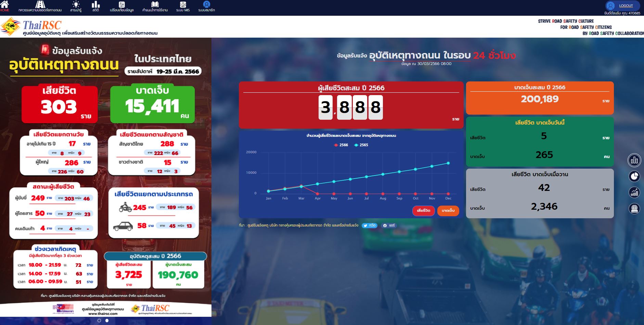Click the LOGOUT link

click(626, 6)
